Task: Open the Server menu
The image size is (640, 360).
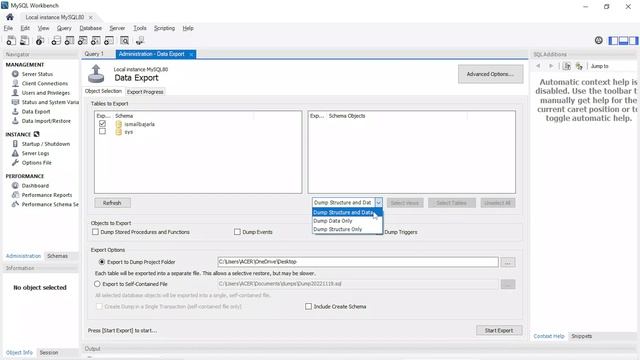Action: pyautogui.click(x=117, y=28)
